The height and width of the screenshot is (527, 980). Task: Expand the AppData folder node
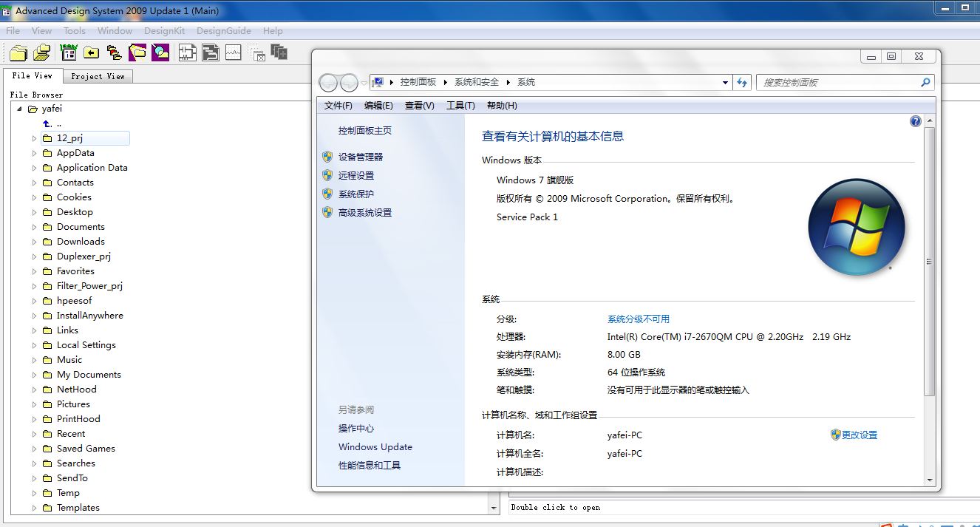point(34,153)
